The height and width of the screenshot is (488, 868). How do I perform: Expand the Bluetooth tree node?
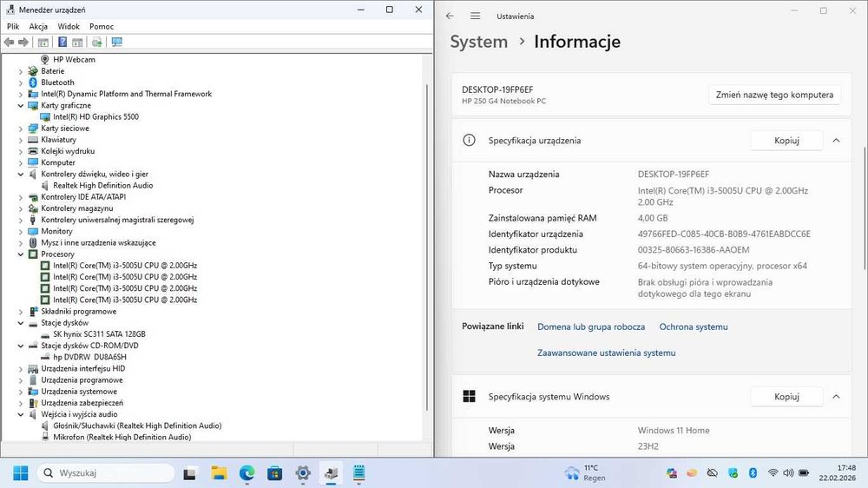coord(21,82)
